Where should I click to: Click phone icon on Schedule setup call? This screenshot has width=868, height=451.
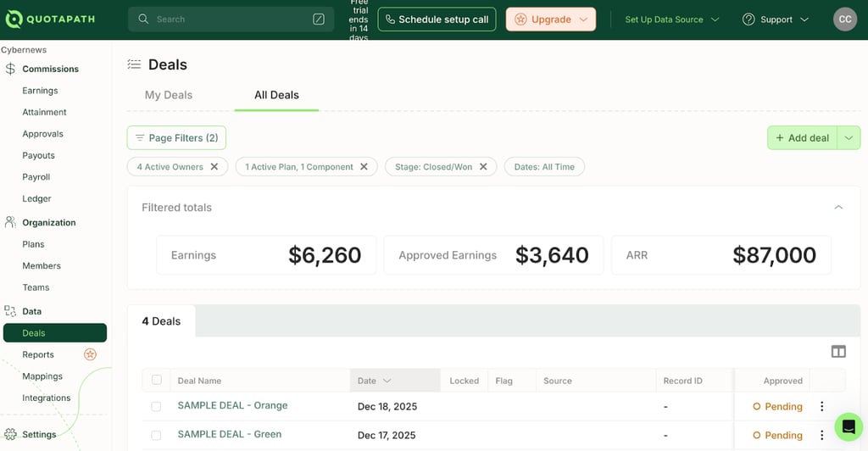390,19
